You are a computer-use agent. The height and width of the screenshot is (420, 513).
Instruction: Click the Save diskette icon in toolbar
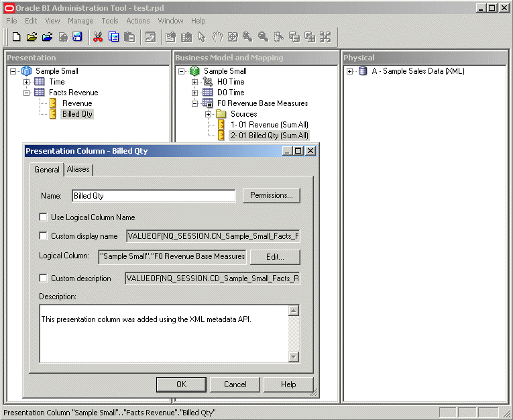(78, 37)
